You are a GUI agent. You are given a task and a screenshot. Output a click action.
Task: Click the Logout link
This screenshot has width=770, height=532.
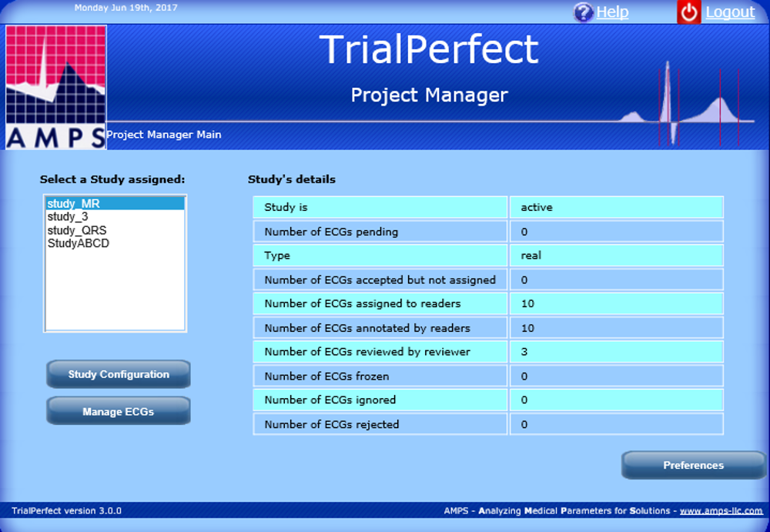[730, 12]
